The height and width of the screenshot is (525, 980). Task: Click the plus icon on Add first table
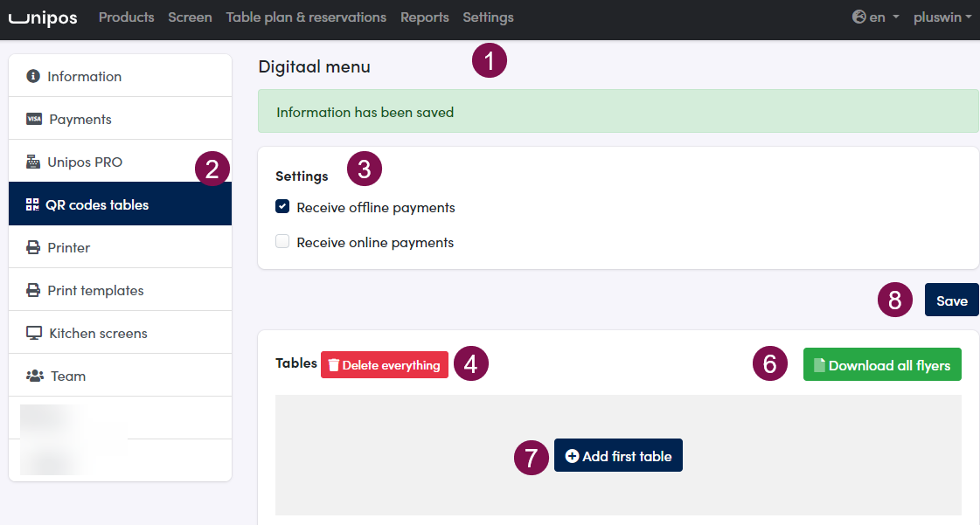[572, 456]
